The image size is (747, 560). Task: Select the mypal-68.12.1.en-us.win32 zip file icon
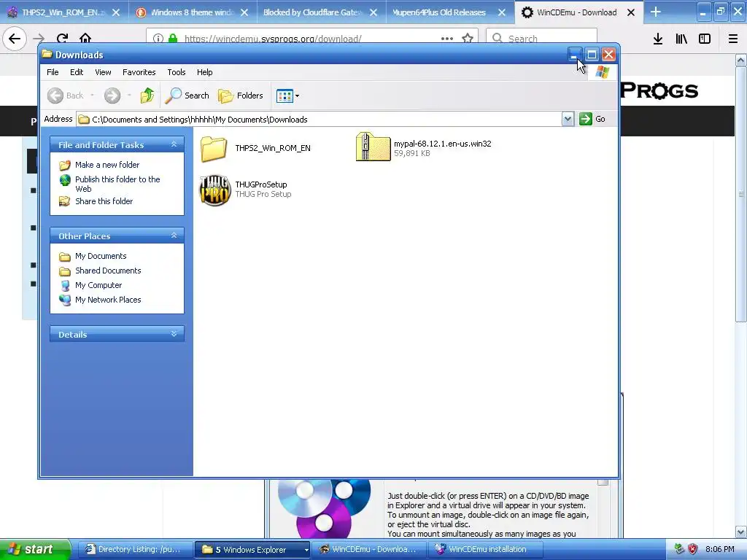(x=373, y=147)
